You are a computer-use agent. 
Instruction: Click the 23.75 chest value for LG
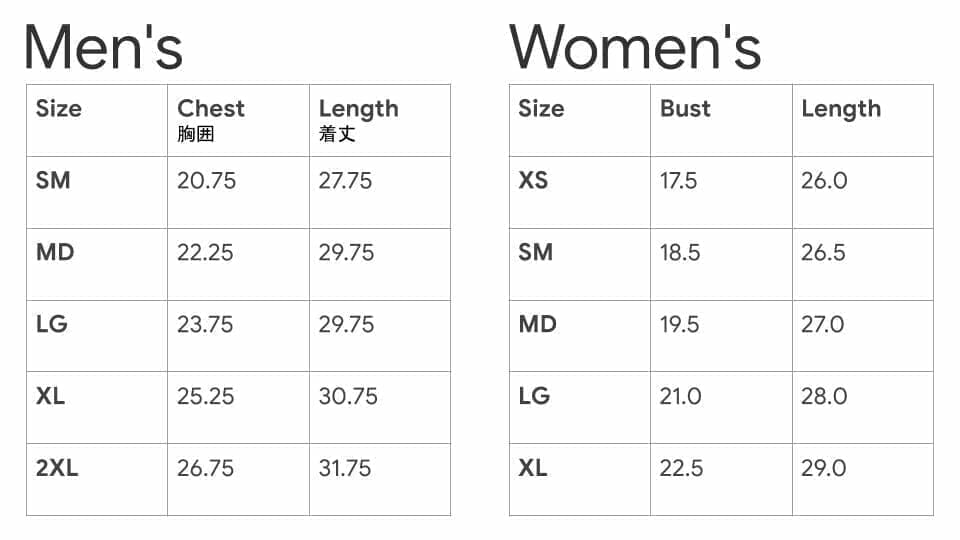[x=205, y=324]
